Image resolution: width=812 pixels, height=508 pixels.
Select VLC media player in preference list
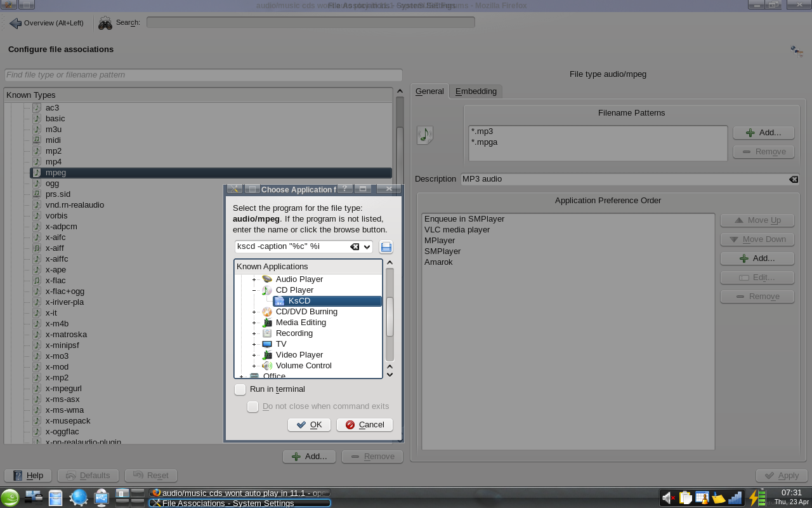pyautogui.click(x=457, y=230)
